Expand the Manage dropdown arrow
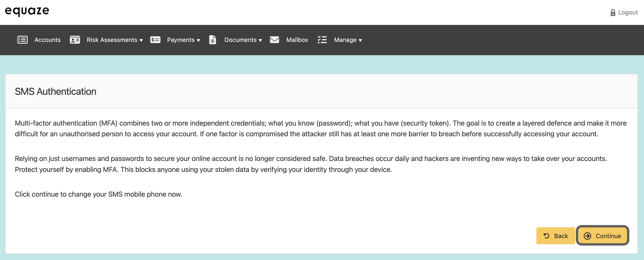Image resolution: width=644 pixels, height=260 pixels. coord(360,40)
